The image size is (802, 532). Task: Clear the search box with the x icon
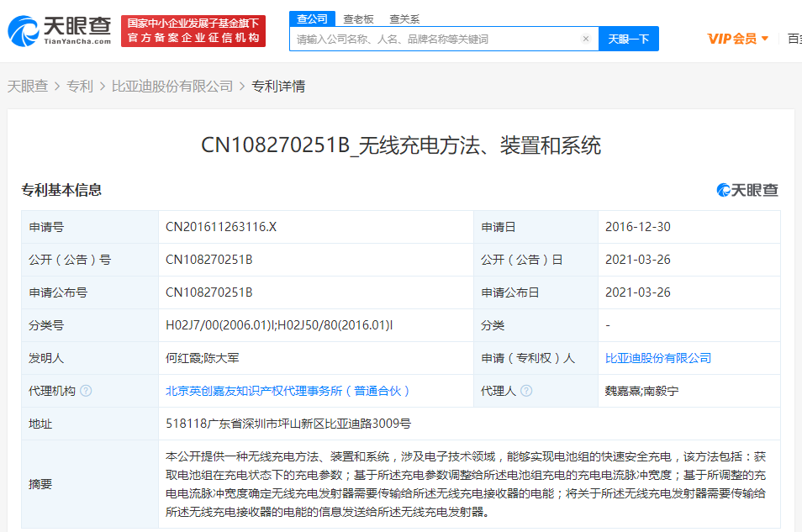[586, 39]
